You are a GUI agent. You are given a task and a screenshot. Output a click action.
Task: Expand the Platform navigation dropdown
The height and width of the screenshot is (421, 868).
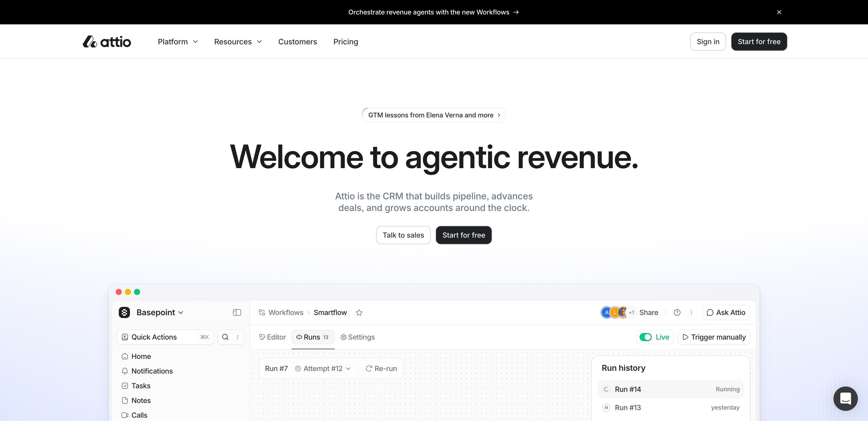[178, 42]
